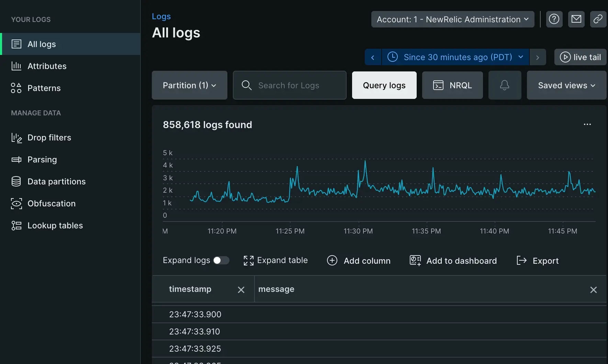Toggle the Expand logs switch
The height and width of the screenshot is (364, 608).
click(x=221, y=260)
